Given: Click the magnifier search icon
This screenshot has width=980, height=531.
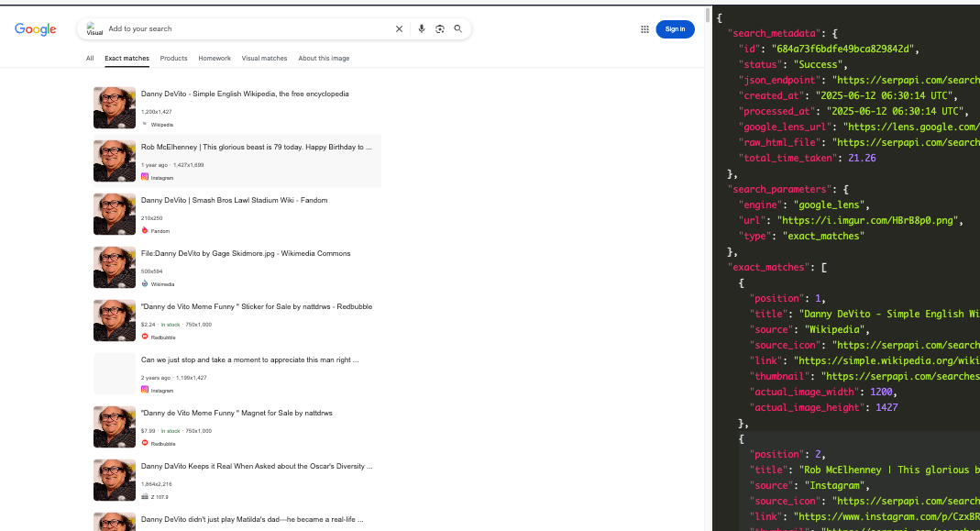Looking at the screenshot, I should click(x=458, y=28).
